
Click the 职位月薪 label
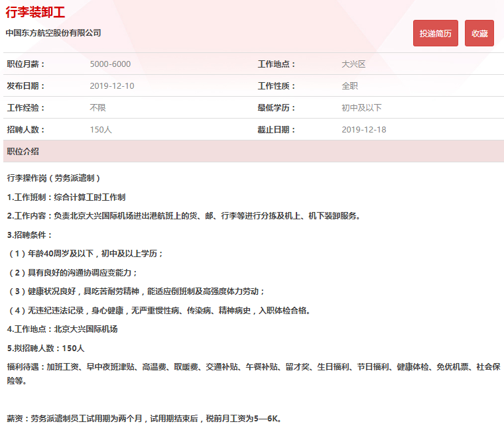26,64
